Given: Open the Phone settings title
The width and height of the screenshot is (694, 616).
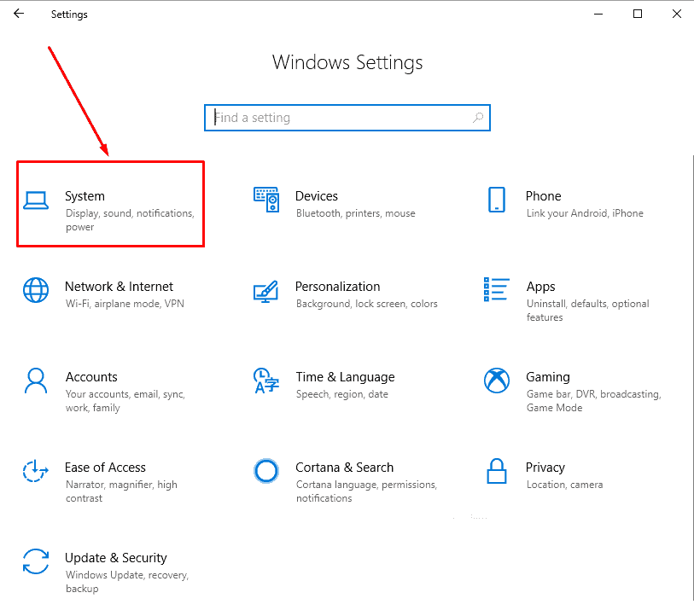Looking at the screenshot, I should pyautogui.click(x=544, y=196).
